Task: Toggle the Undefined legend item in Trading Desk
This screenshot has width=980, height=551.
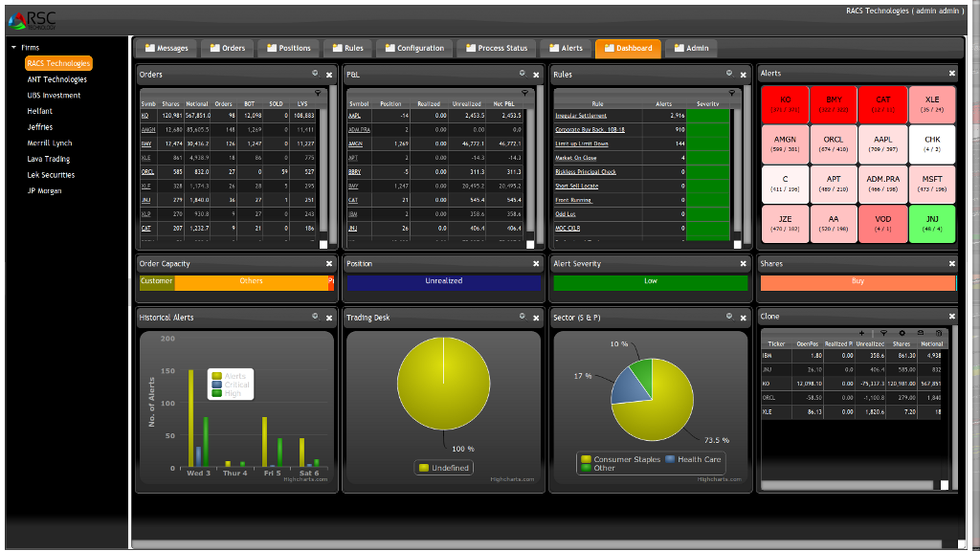Action: point(444,468)
